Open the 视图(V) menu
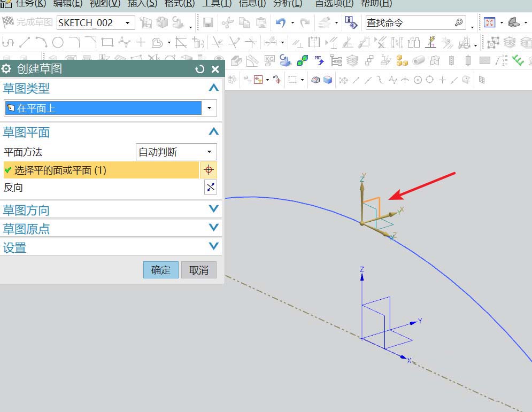Viewport: 532px width, 412px height. click(x=105, y=4)
